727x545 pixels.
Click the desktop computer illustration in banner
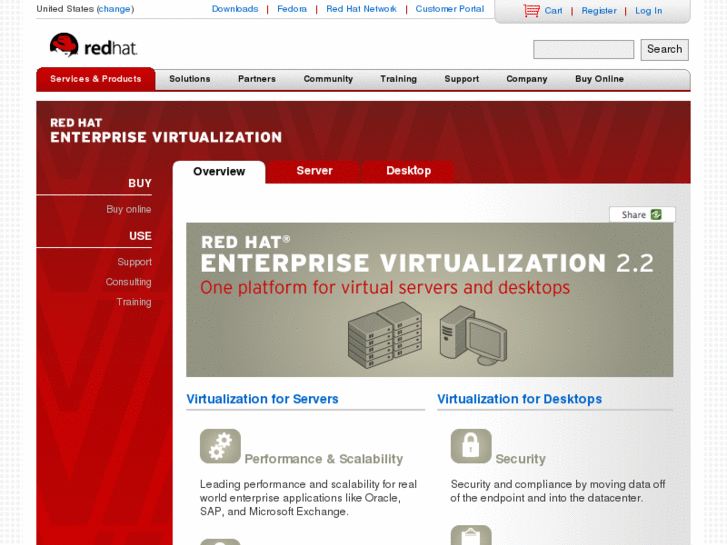(x=473, y=335)
